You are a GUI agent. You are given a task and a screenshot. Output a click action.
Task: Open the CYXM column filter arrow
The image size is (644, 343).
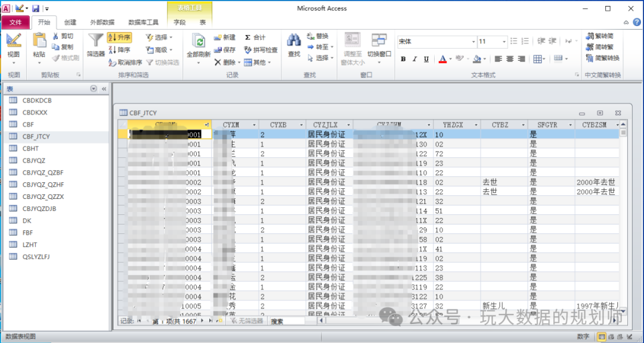[254, 124]
